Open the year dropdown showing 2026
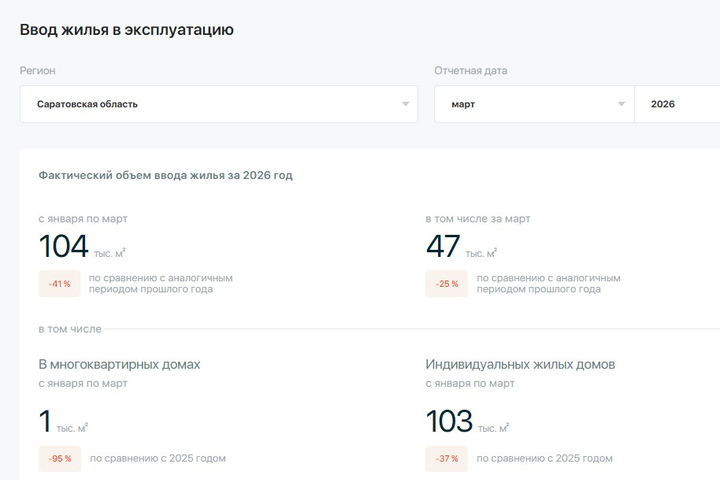Image resolution: width=720 pixels, height=480 pixels. 675,104
